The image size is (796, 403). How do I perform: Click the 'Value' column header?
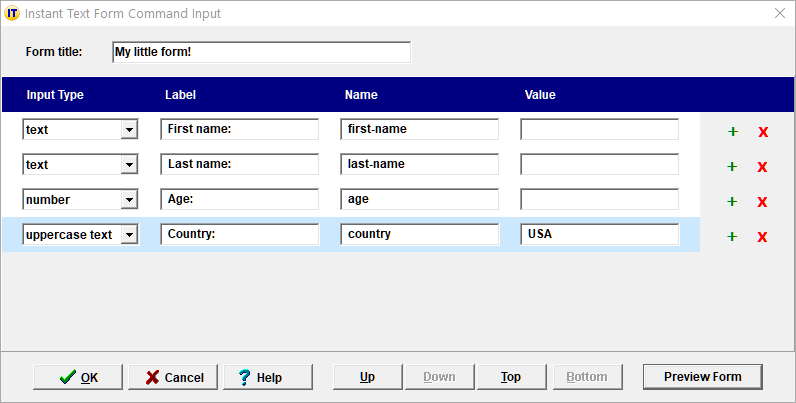coord(540,95)
